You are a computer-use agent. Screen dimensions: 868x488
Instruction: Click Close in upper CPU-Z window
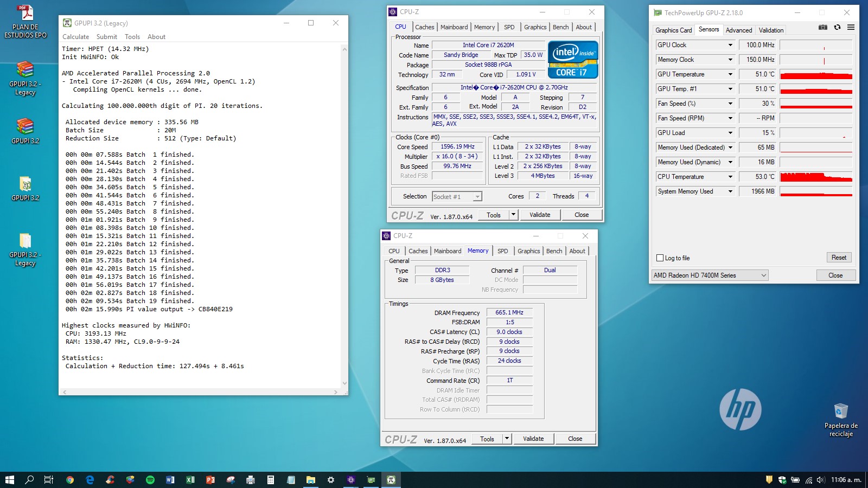[582, 215]
